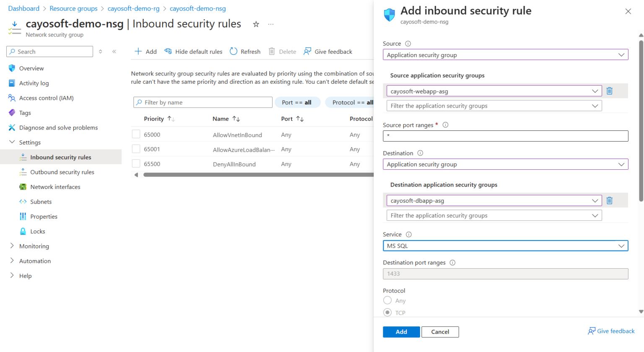The image size is (644, 352).
Task: Click Add to save the security rule
Action: tap(401, 331)
